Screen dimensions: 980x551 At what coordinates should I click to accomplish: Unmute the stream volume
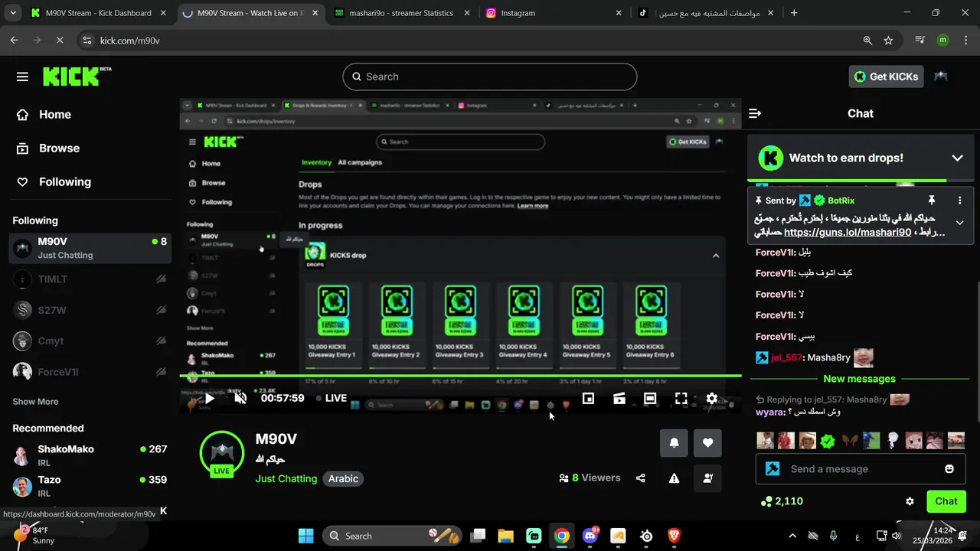click(240, 398)
